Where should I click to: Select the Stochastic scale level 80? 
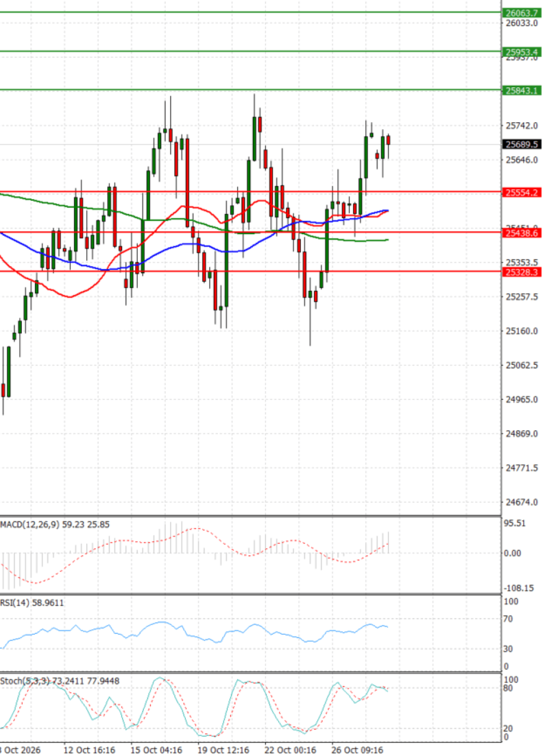pos(508,688)
